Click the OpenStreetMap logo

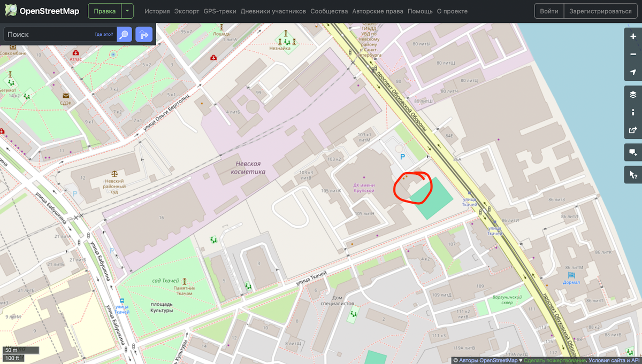[x=41, y=11]
